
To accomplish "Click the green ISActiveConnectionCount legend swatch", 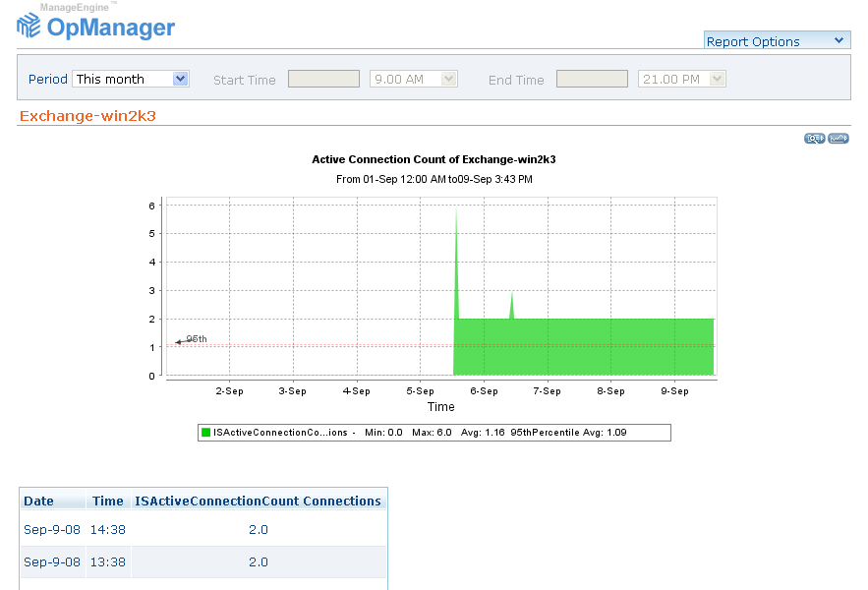I will pos(205,432).
